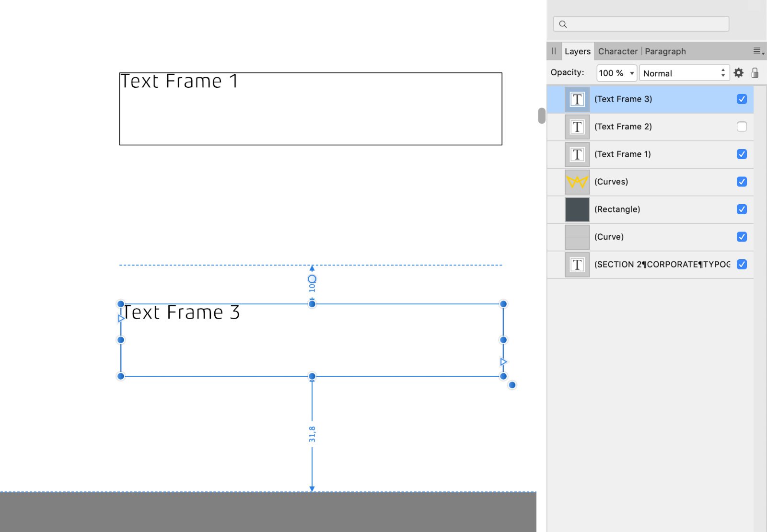Viewport: 767px width, 532px height.
Task: Select the Rectangle layer thumbnail
Action: click(577, 209)
